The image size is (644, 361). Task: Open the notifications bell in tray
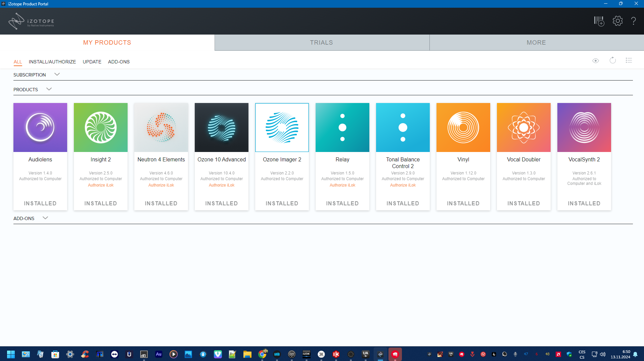coord(635,354)
